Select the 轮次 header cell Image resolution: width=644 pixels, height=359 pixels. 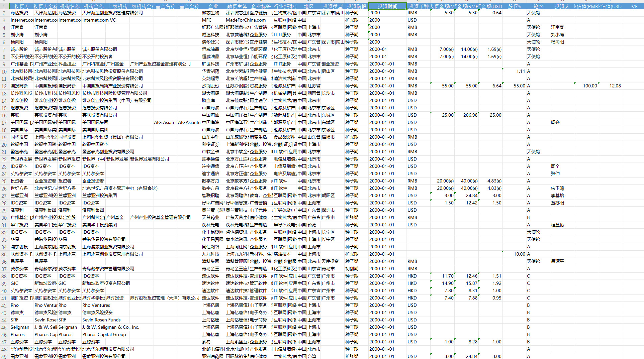pos(538,6)
